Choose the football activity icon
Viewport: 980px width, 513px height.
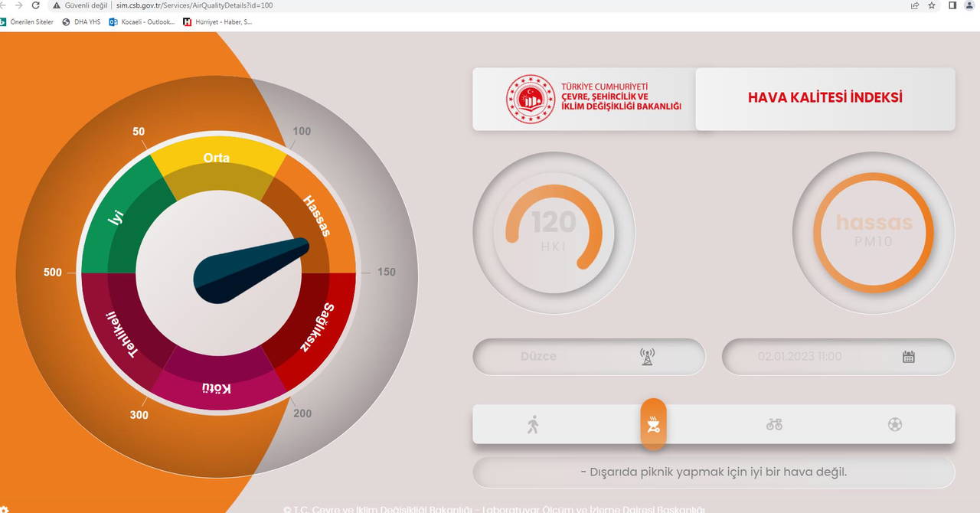point(895,424)
